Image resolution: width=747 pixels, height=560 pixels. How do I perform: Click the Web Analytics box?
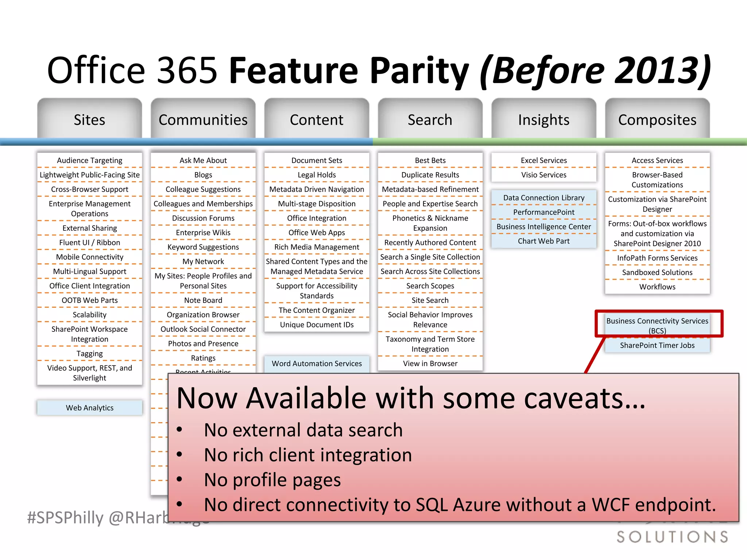tap(89, 408)
